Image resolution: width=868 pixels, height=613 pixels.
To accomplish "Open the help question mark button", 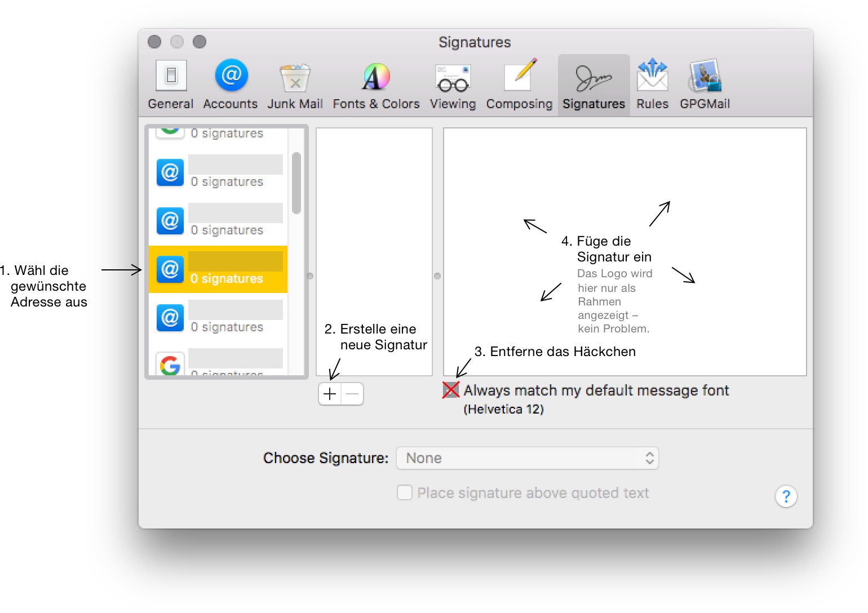I will point(786,496).
